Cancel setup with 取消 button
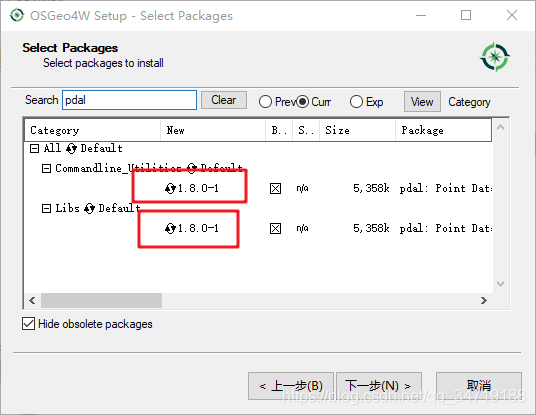 coord(479,386)
